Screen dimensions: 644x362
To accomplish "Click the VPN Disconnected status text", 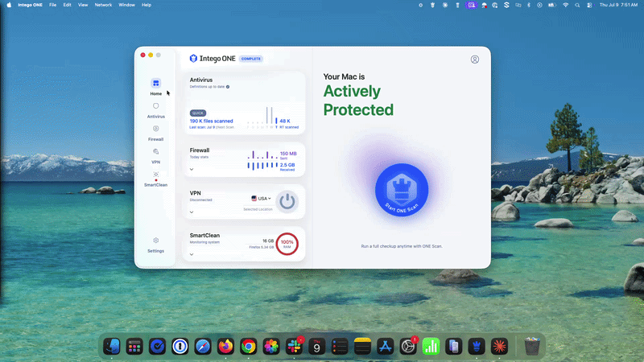I will pyautogui.click(x=200, y=200).
